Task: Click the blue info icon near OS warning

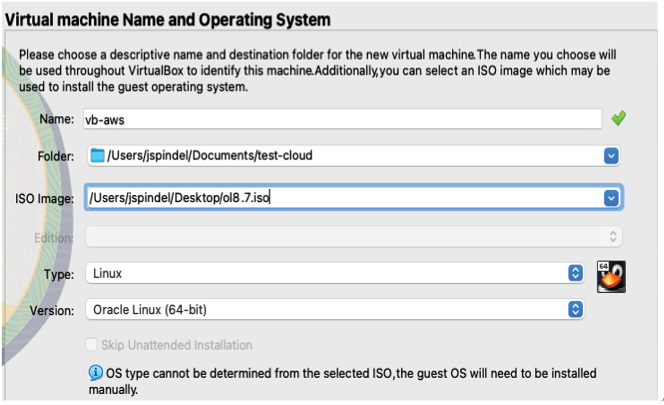Action: click(x=95, y=373)
